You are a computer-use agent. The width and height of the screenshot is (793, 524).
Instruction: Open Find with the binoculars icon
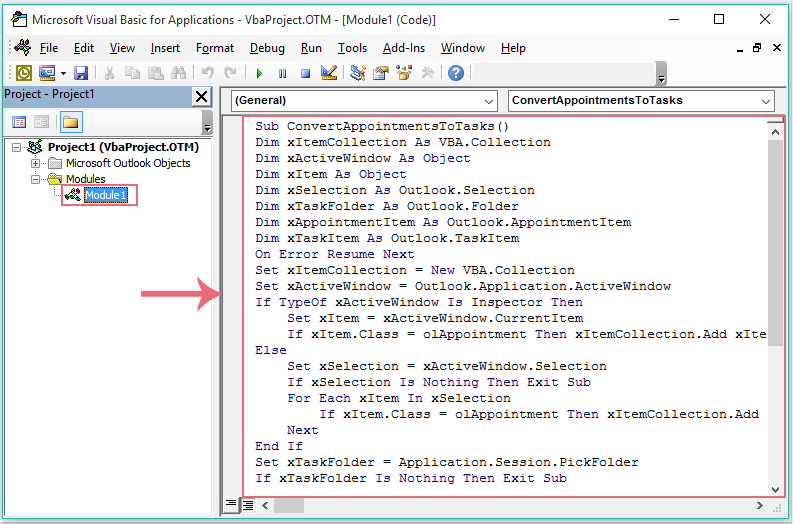click(x=179, y=73)
